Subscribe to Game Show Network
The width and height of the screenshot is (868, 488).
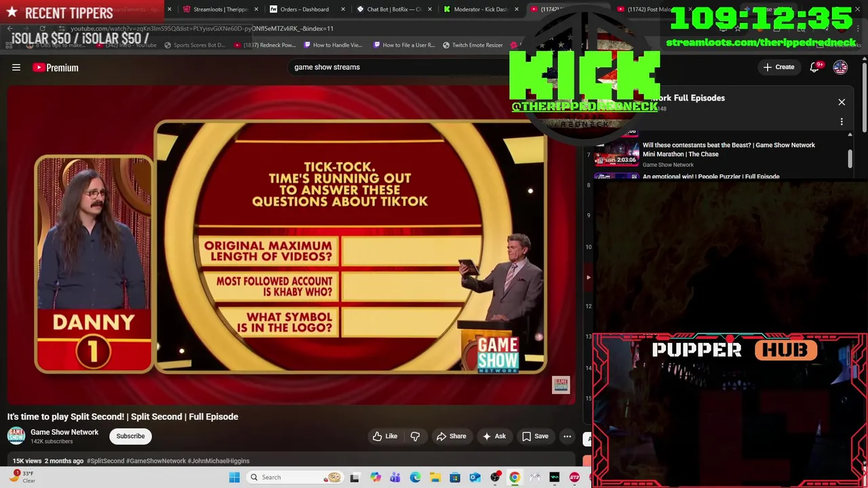pos(130,436)
